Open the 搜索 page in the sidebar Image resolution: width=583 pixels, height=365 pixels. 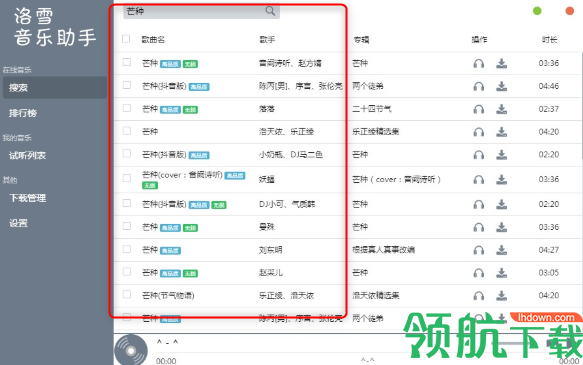[55, 88]
